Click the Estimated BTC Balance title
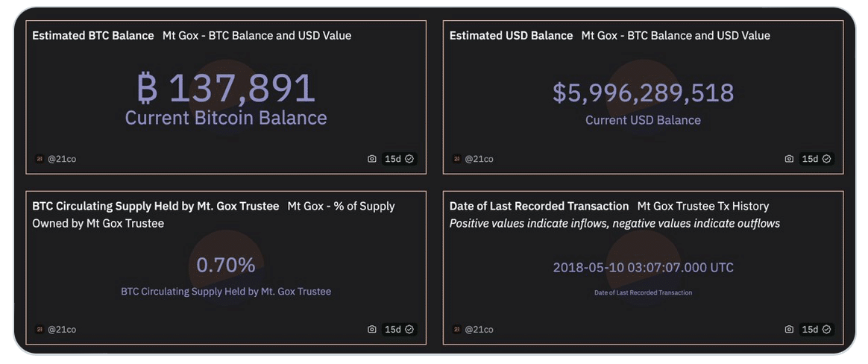The image size is (868, 364). click(92, 35)
